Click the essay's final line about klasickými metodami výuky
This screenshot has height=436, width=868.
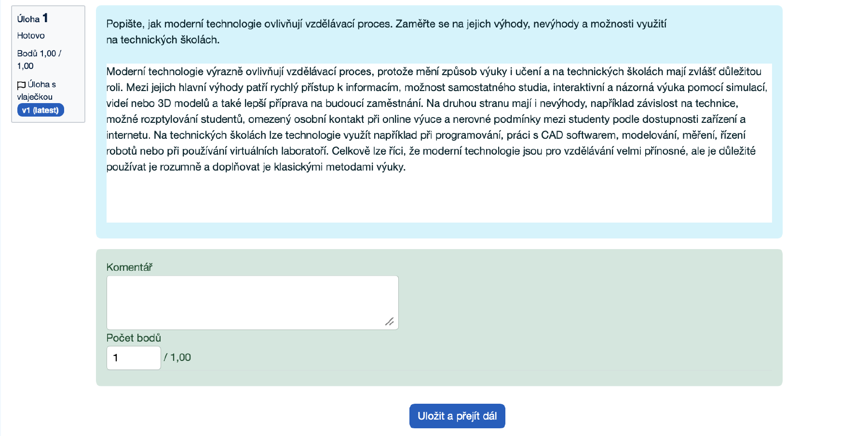click(x=256, y=167)
